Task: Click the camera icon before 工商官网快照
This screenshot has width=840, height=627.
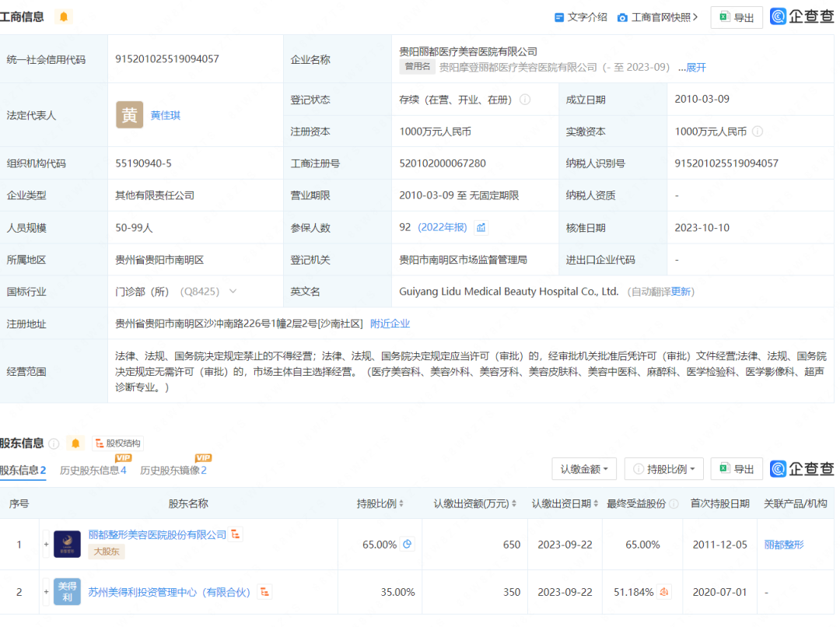Action: pos(622,18)
